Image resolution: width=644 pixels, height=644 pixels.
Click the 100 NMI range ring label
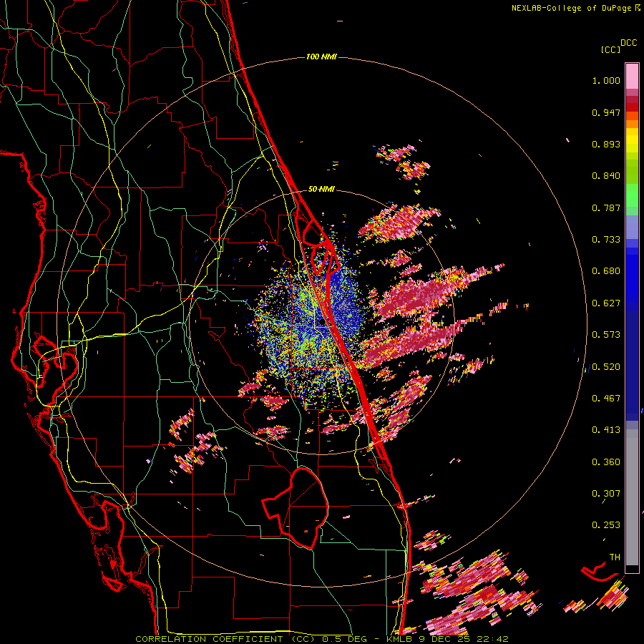[x=321, y=57]
